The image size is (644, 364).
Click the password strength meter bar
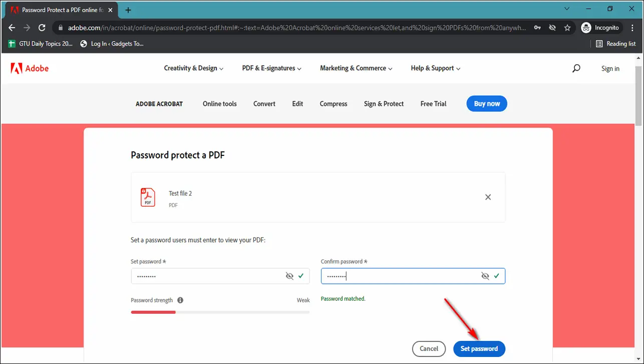(x=220, y=312)
